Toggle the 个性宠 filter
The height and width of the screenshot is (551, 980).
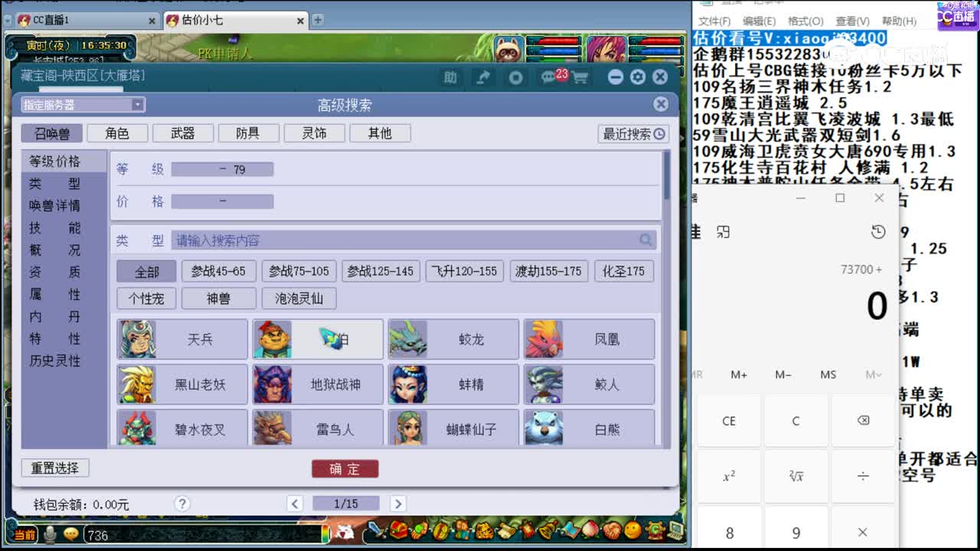146,298
